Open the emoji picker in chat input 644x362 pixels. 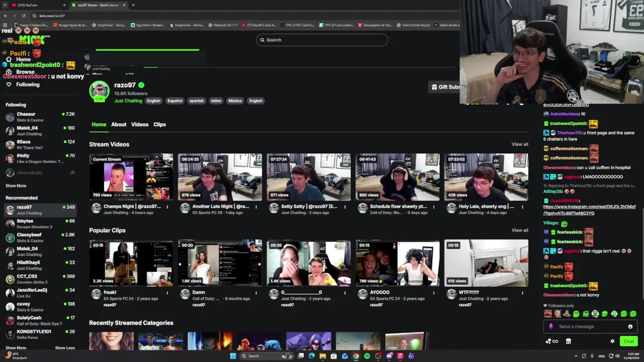[630, 326]
